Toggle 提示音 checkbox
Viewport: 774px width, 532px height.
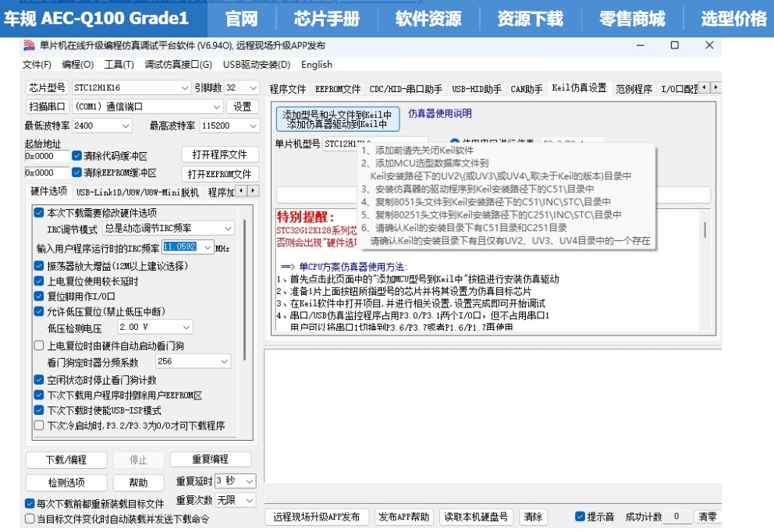tap(580, 516)
